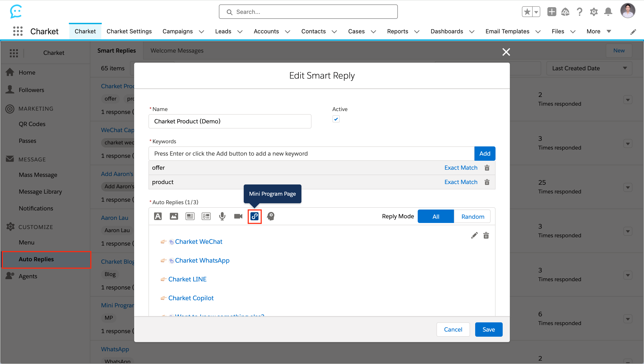The width and height of the screenshot is (644, 364).
Task: Expand the Accounts tab chevron
Action: (288, 32)
